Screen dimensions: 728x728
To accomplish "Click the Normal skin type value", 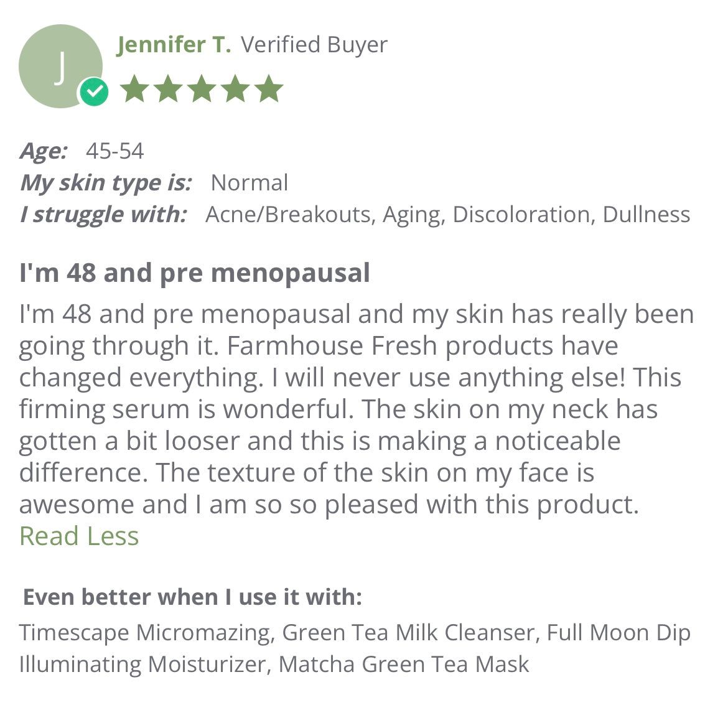I will pyautogui.click(x=250, y=183).
